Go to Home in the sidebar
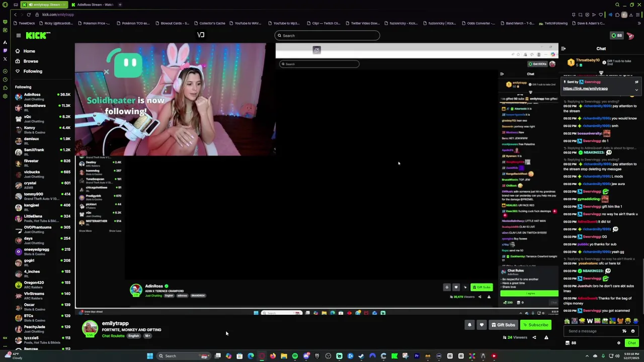Screen dimensions: 644x362 (29, 51)
